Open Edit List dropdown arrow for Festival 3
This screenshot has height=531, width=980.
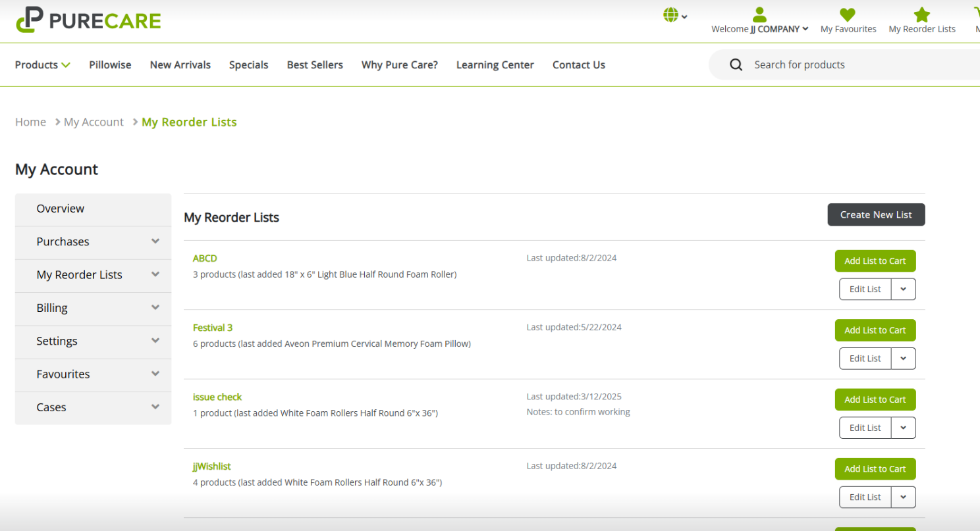click(x=903, y=359)
